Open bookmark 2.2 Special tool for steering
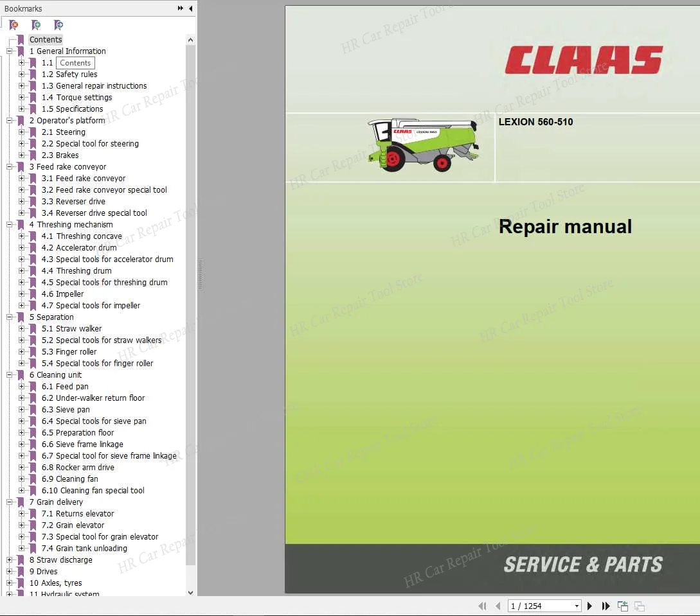Image resolution: width=700 pixels, height=616 pixels. click(x=90, y=144)
